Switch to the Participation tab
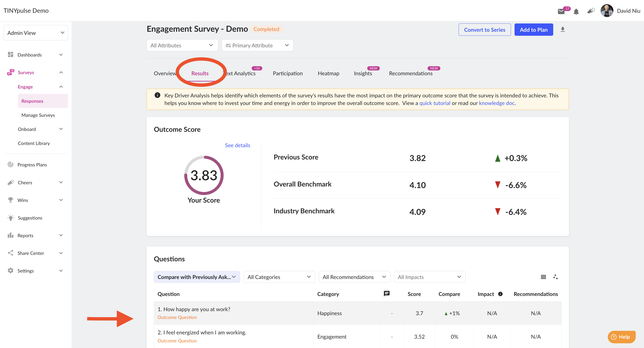 tap(288, 73)
